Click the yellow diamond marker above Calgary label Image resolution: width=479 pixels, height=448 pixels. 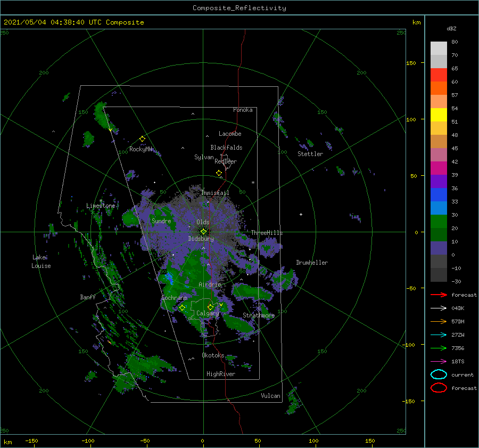[210, 307]
